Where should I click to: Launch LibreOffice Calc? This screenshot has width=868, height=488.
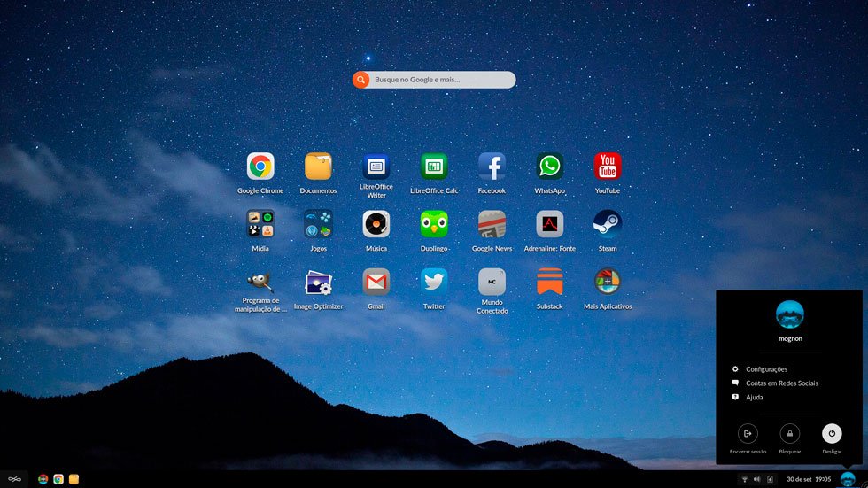coord(434,167)
